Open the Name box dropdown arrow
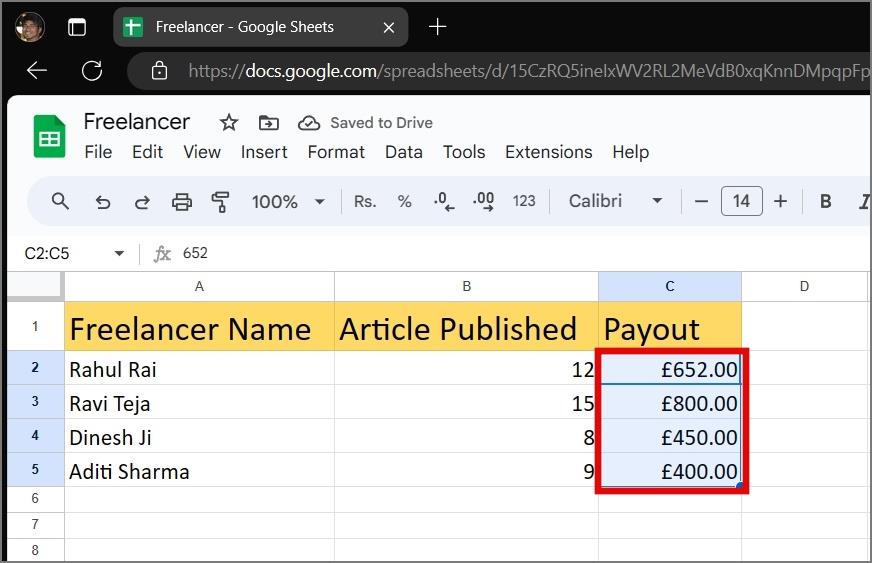The height and width of the screenshot is (563, 872). coord(119,254)
